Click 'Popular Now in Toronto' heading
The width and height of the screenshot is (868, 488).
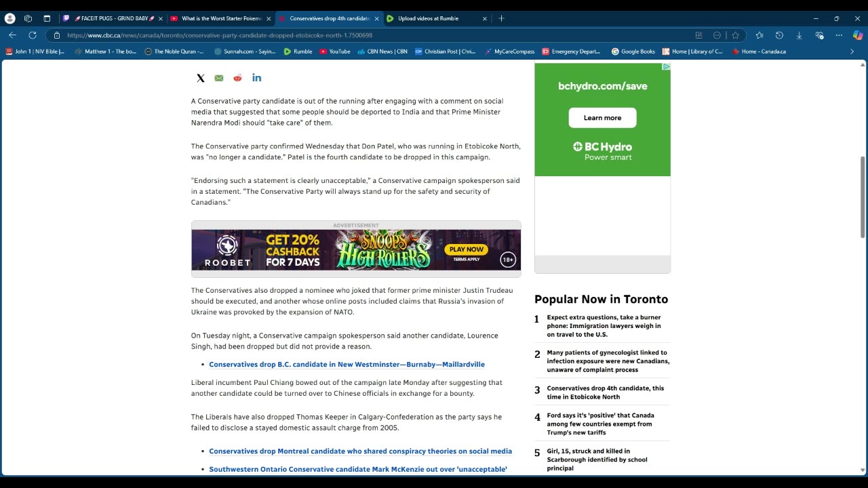[x=601, y=299]
